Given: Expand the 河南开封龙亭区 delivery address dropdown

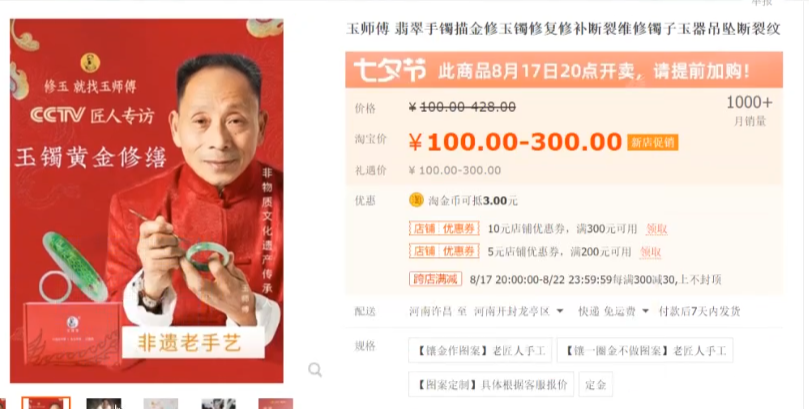Looking at the screenshot, I should pyautogui.click(x=519, y=311).
